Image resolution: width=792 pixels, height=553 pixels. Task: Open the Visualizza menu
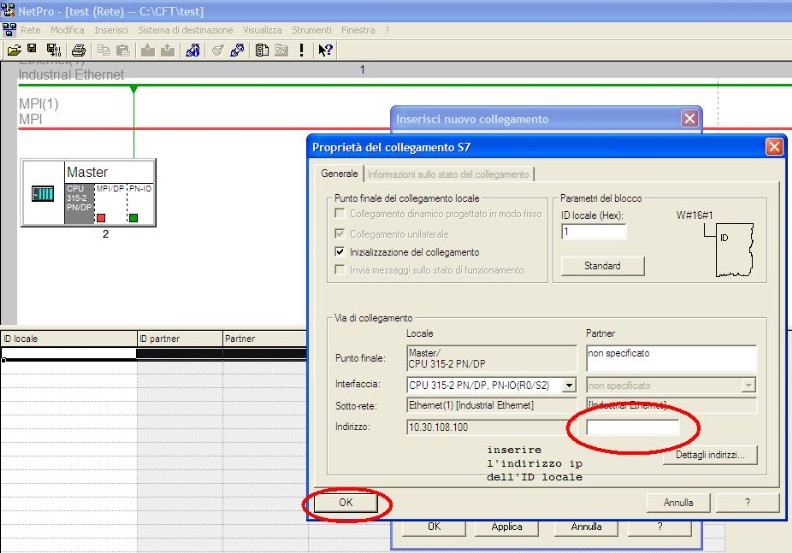click(263, 30)
